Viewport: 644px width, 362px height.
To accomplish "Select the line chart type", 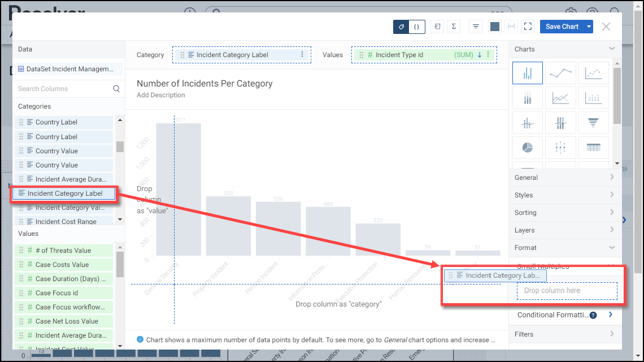I will (560, 73).
